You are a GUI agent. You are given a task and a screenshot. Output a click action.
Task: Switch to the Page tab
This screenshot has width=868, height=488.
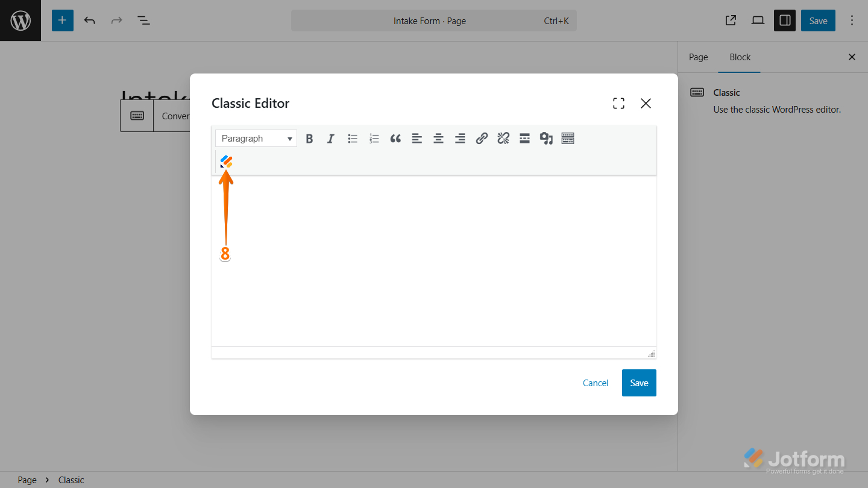point(698,57)
